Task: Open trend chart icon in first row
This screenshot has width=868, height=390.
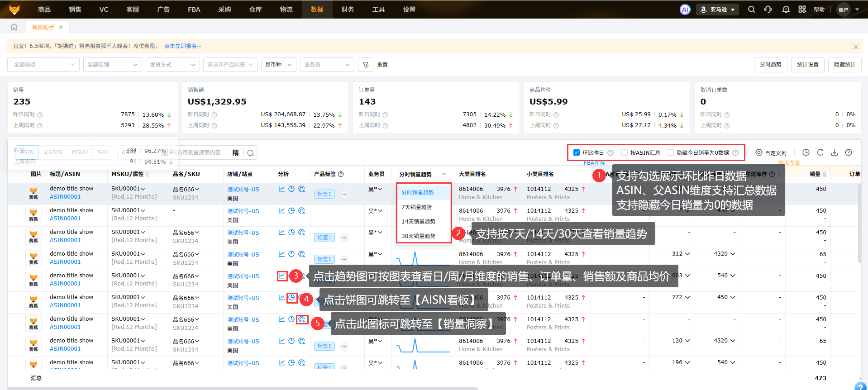Action: (x=281, y=189)
